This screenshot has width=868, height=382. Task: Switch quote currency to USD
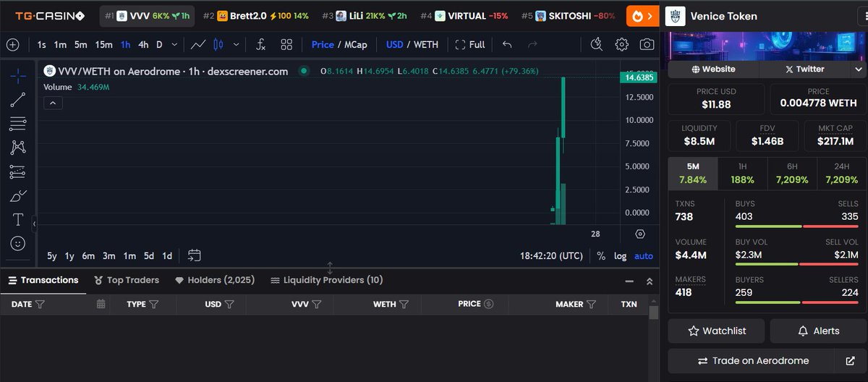click(394, 45)
